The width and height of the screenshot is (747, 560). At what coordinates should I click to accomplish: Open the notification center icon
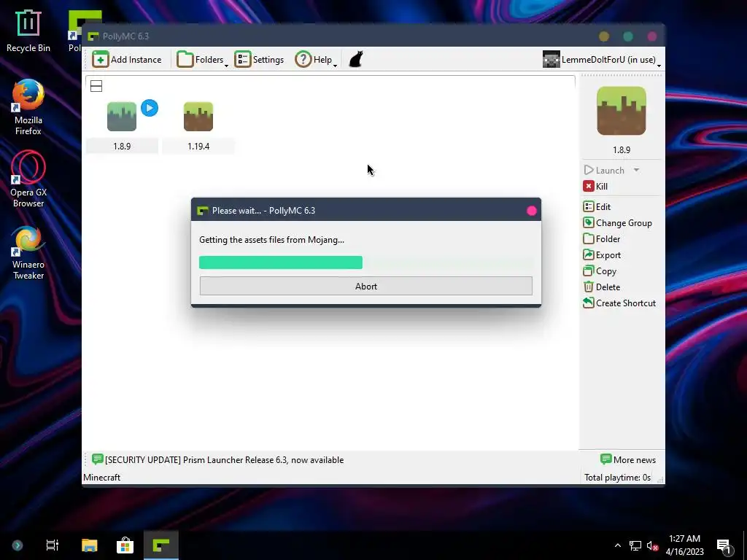pyautogui.click(x=724, y=546)
